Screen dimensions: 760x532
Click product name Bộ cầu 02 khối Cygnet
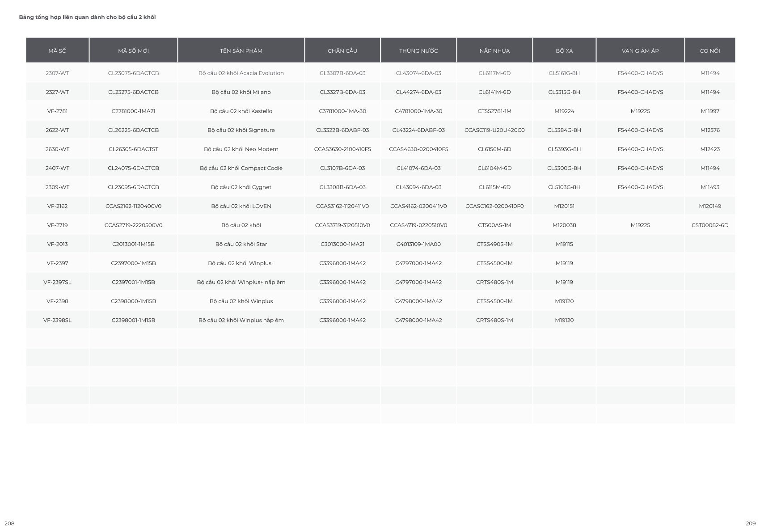pos(241,187)
